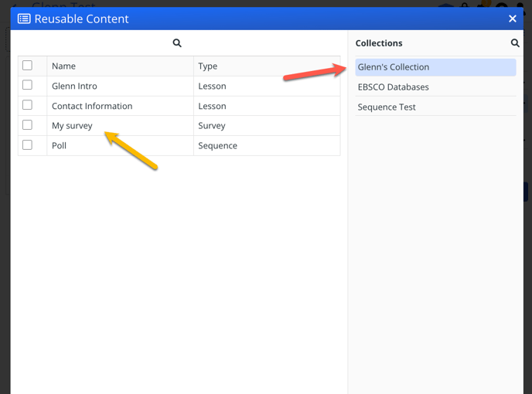Click the Survey type cell

[267, 126]
